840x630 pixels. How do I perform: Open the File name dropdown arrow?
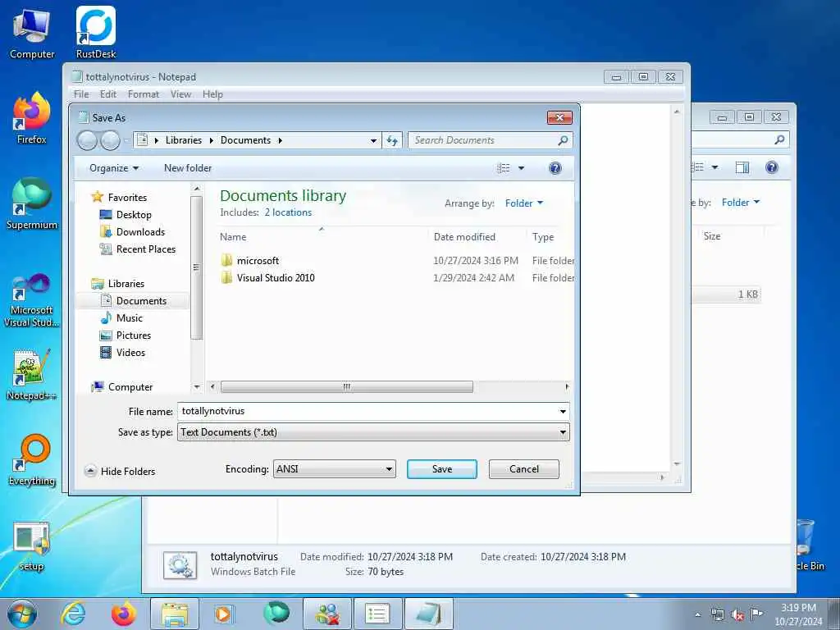563,412
